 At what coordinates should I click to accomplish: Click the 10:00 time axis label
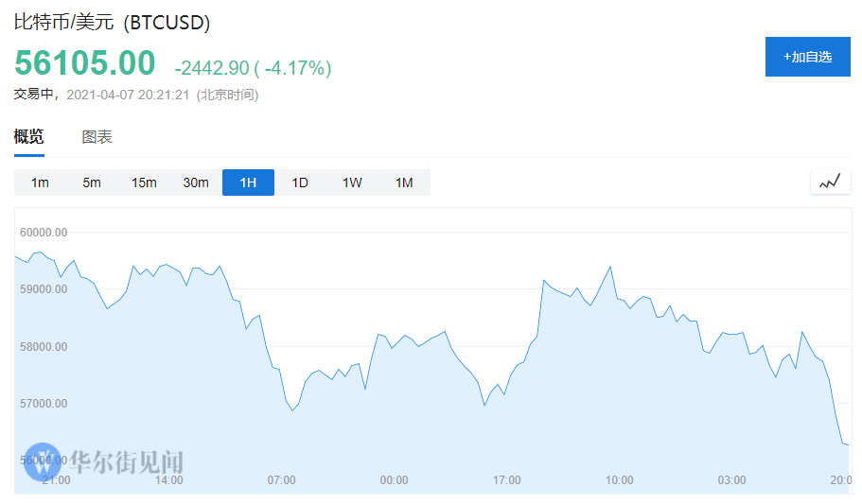pos(619,480)
